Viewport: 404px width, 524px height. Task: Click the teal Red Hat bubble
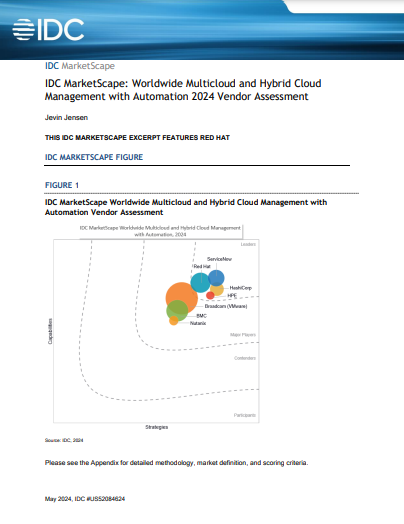(200, 282)
